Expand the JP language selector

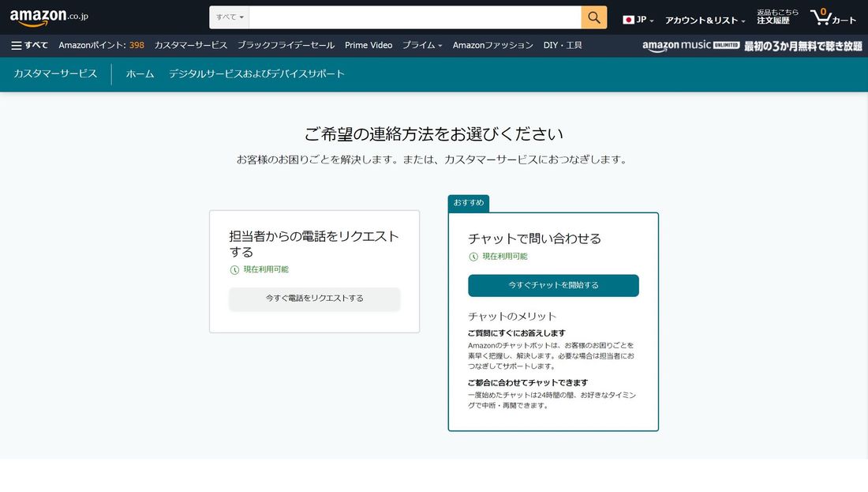click(x=638, y=20)
